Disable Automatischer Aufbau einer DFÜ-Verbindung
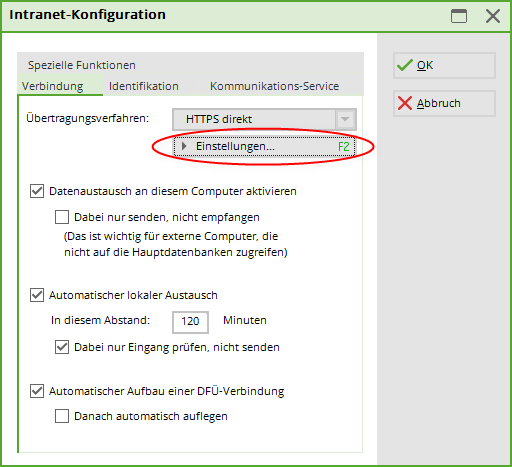The width and height of the screenshot is (512, 467). [37, 391]
